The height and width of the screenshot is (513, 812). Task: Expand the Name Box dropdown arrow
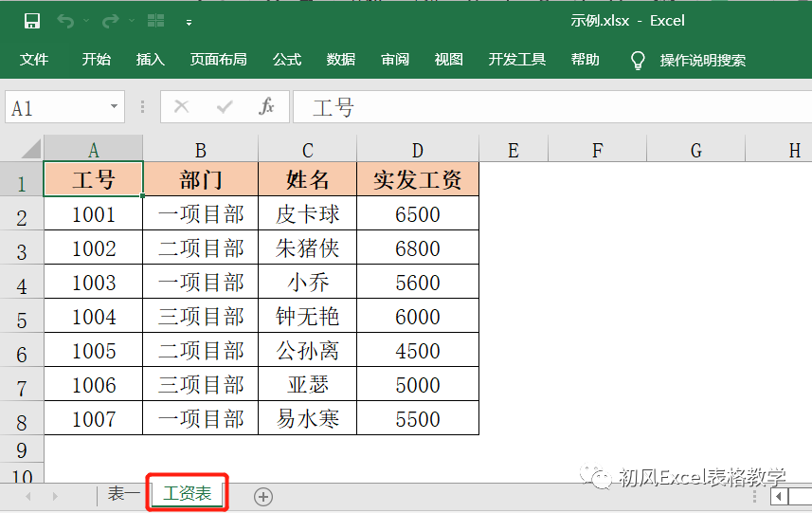[114, 107]
